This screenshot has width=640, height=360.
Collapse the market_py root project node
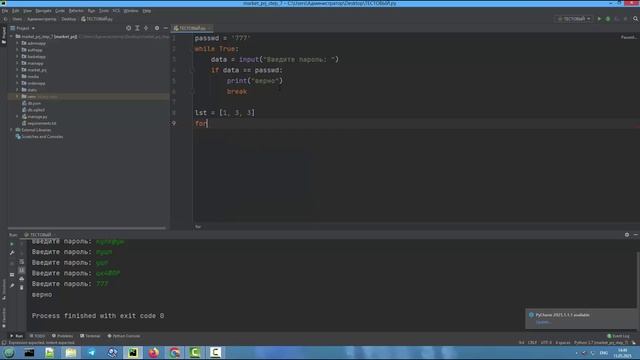pos(11,36)
